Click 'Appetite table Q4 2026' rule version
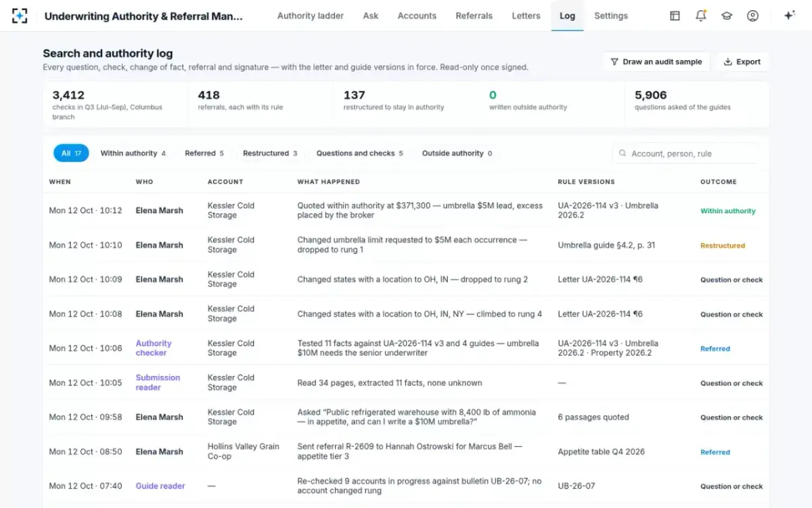 point(602,452)
